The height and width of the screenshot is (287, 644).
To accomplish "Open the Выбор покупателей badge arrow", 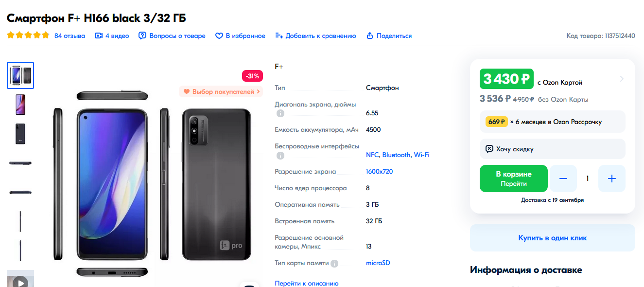I will pos(258,91).
